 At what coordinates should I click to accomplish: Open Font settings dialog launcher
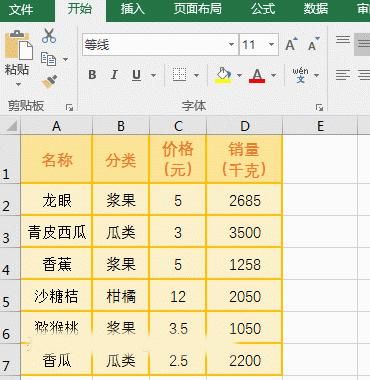click(319, 107)
